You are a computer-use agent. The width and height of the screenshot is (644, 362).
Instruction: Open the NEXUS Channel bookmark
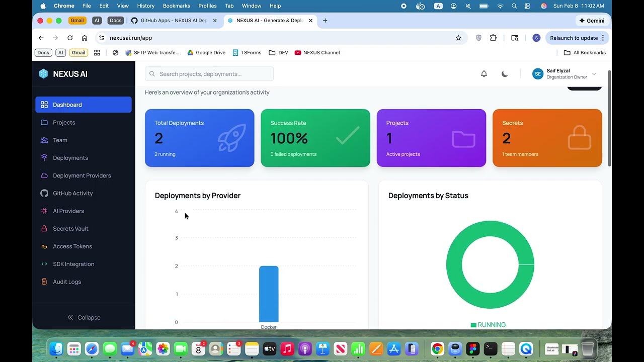coord(317,53)
